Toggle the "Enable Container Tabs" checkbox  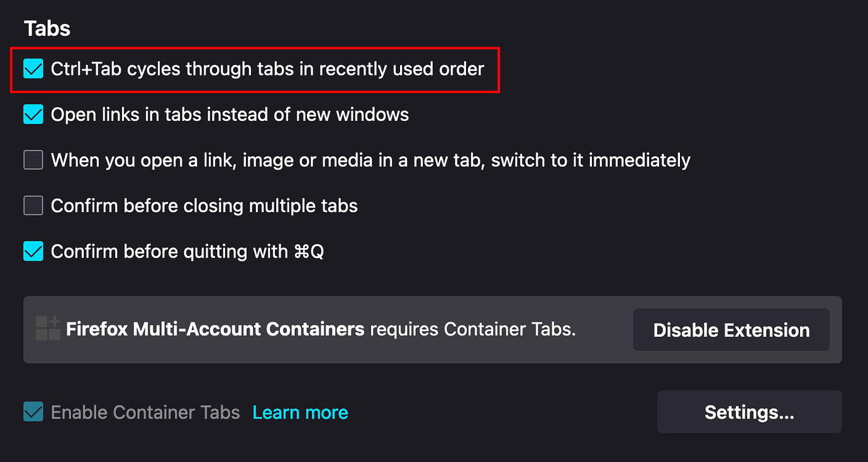[33, 412]
